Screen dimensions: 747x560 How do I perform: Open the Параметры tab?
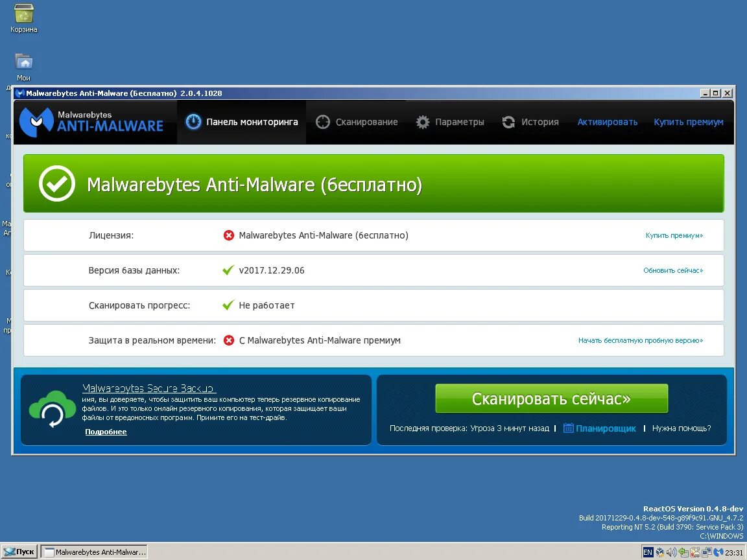click(450, 122)
